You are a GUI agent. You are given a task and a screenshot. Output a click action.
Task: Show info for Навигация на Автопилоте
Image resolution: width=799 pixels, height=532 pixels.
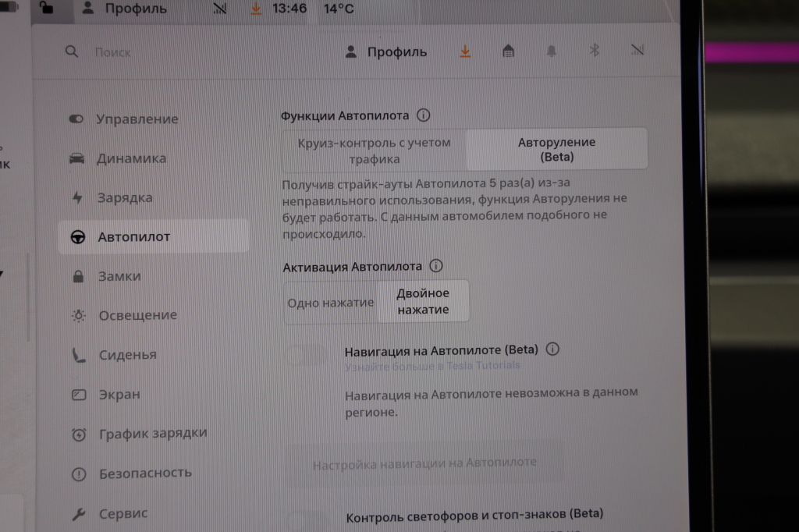click(x=553, y=349)
